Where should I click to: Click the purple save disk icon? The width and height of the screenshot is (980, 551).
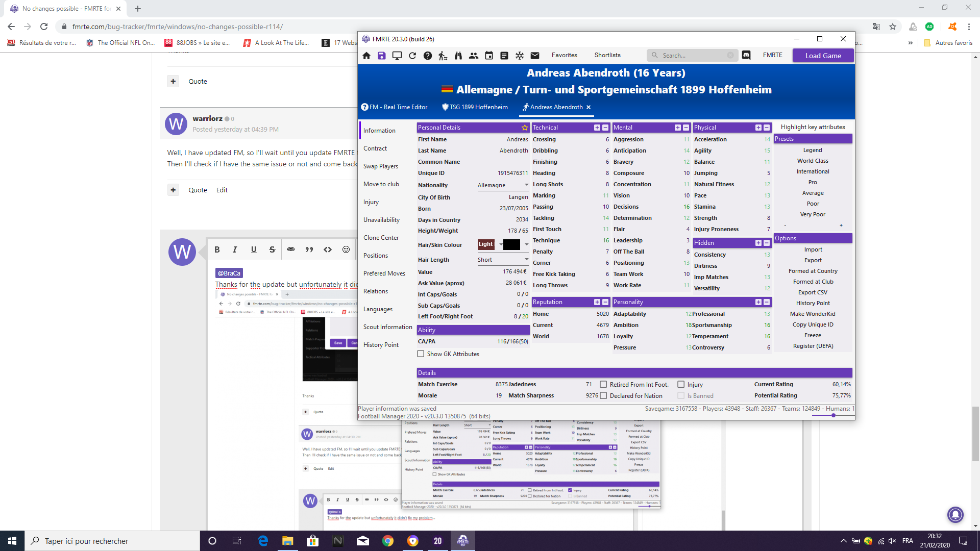[x=382, y=56]
